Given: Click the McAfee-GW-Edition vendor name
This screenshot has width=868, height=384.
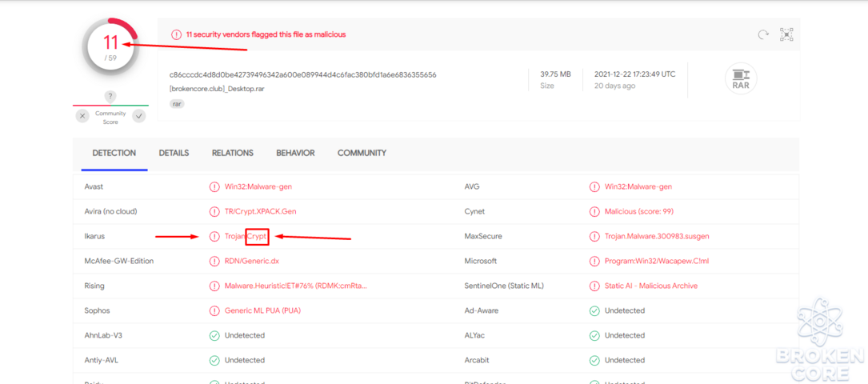Looking at the screenshot, I should [x=119, y=261].
